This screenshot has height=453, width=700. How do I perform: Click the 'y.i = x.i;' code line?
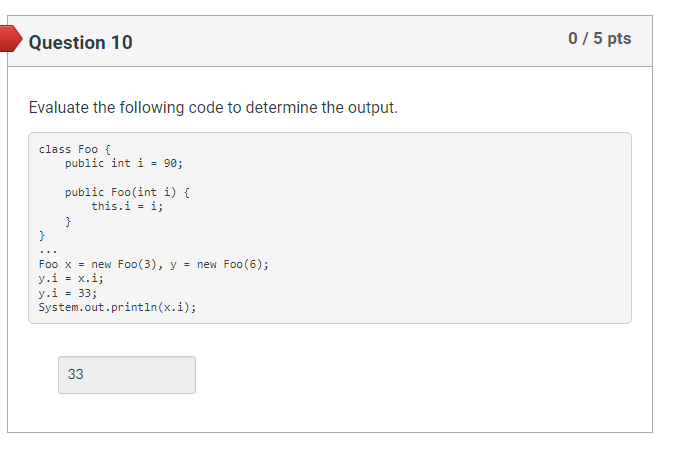pos(71,278)
